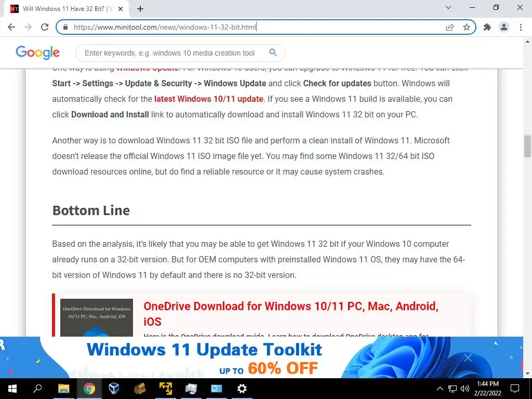532x399 pixels.
Task: Open taskbar search
Action: click(x=37, y=389)
